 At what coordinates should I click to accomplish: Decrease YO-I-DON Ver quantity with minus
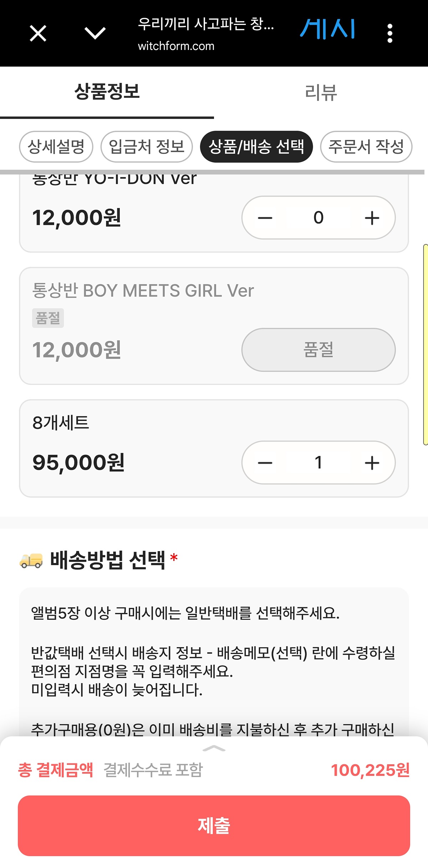tap(265, 218)
